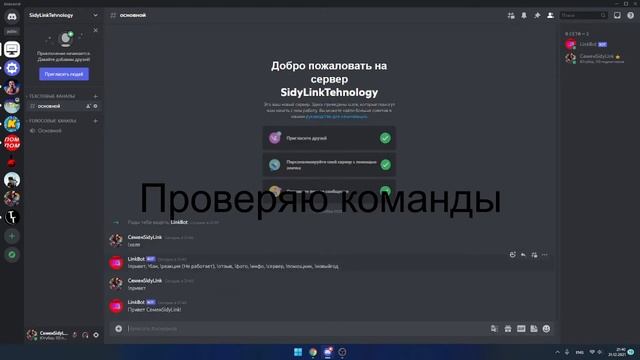Image resolution: width=640 pixels, height=360 pixels.
Task: Click the message attachment plus button
Action: coord(118,329)
